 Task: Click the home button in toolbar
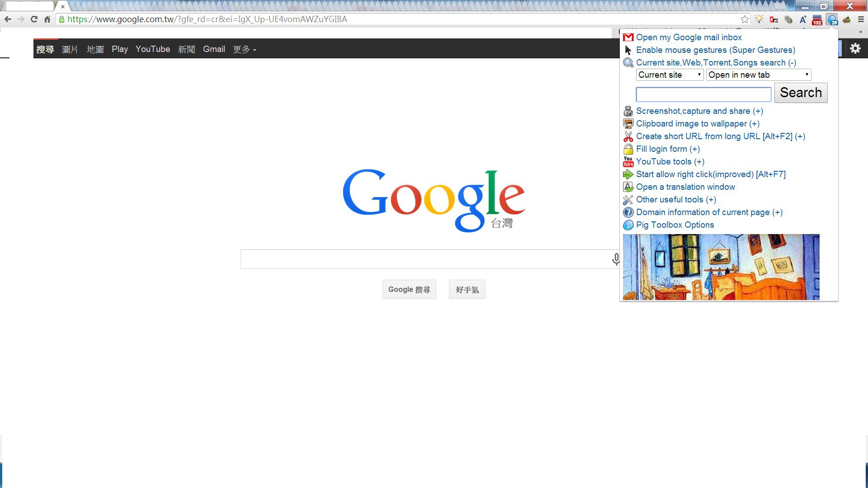pos(47,19)
